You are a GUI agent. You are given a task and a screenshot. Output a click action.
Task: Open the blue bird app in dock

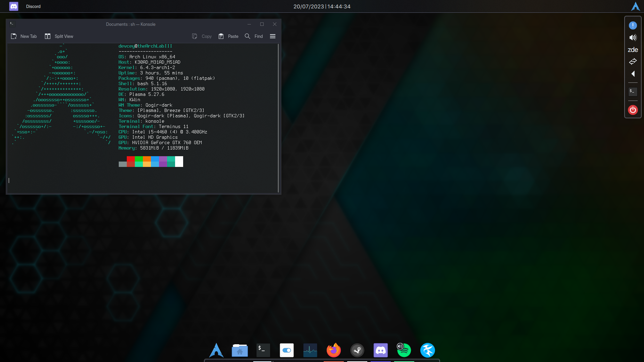coord(428,350)
